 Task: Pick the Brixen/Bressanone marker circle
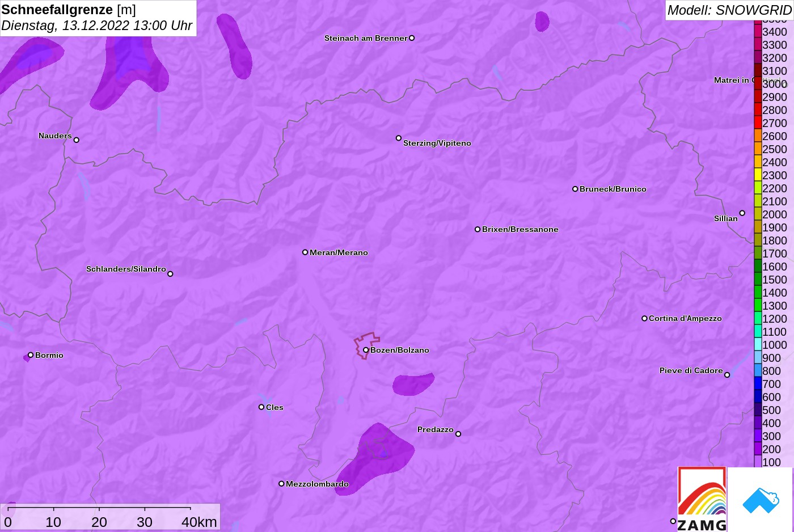tap(478, 229)
